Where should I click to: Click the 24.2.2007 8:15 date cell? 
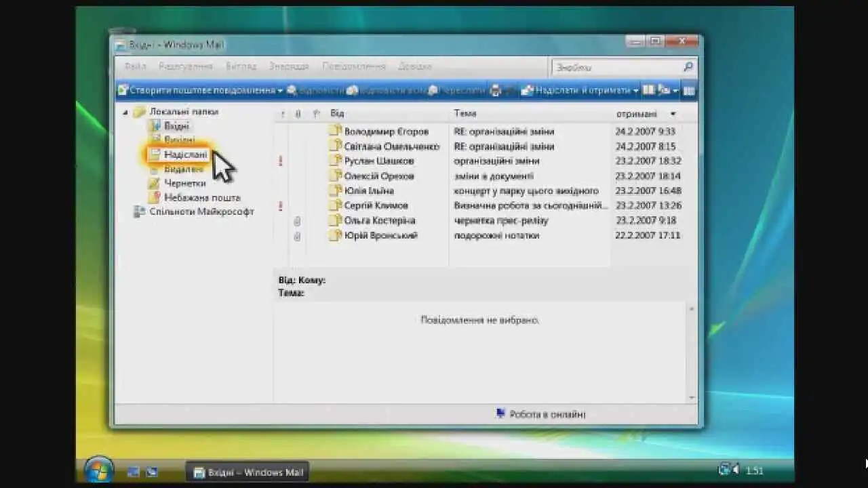[645, 146]
